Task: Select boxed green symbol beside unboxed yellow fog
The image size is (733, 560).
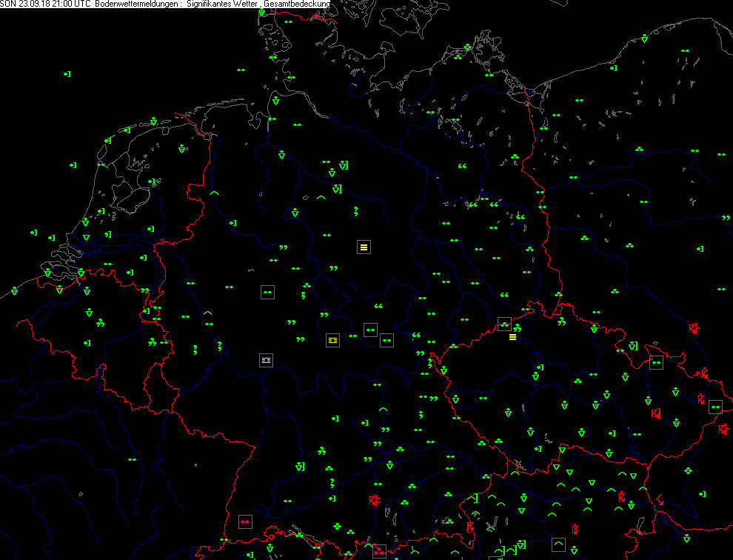Action: pyautogui.click(x=505, y=324)
